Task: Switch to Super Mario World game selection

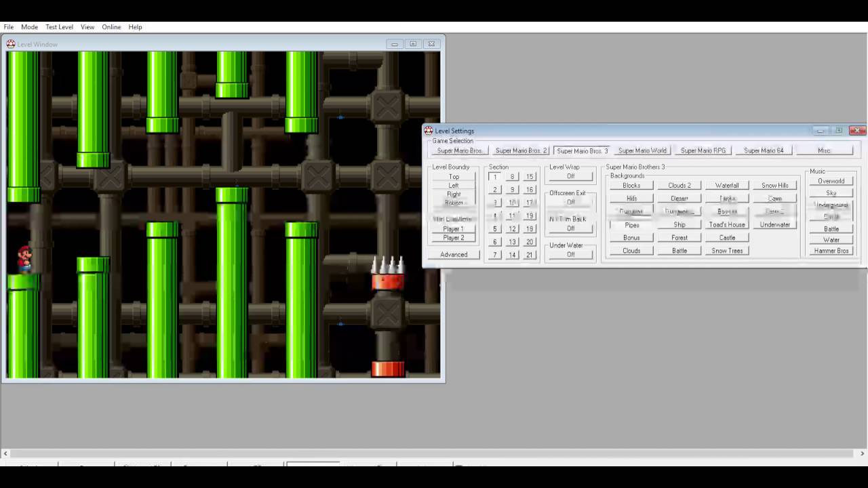Action: pyautogui.click(x=642, y=150)
